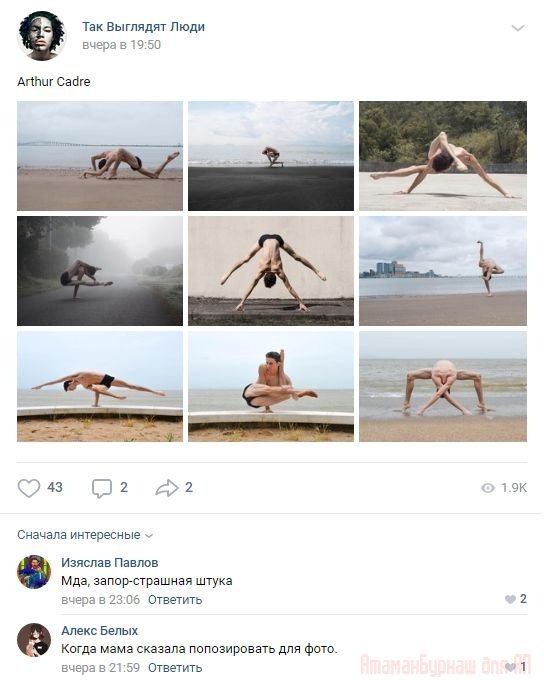Open the post timestamp вчера в 19:50
The width and height of the screenshot is (544, 680).
point(121,45)
